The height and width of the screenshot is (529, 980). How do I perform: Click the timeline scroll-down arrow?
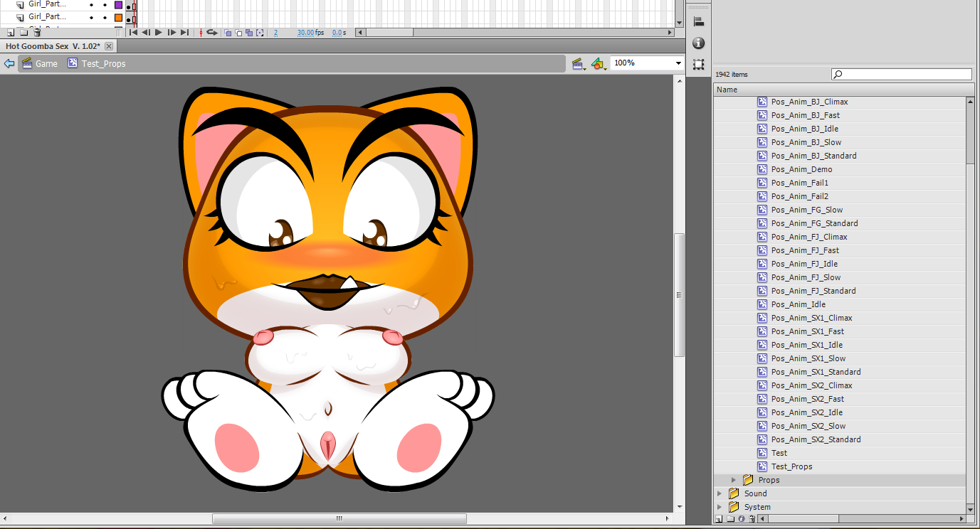point(679,22)
